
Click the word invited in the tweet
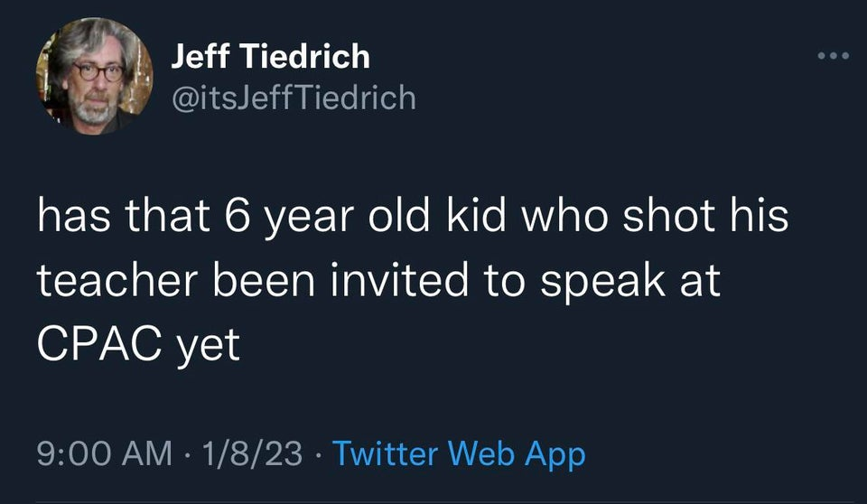pyautogui.click(x=399, y=280)
